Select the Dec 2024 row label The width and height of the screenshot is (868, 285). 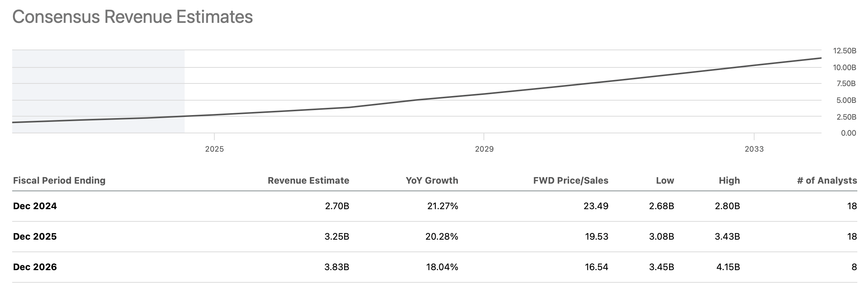pyautogui.click(x=35, y=206)
